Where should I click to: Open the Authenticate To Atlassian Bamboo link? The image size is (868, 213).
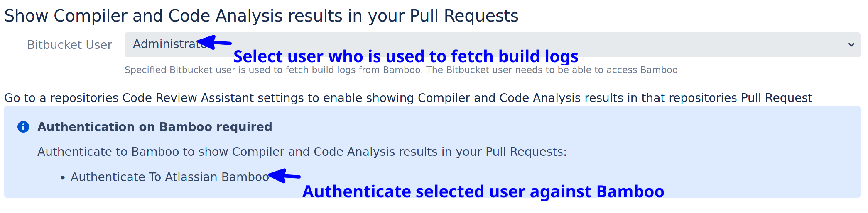[x=169, y=177]
